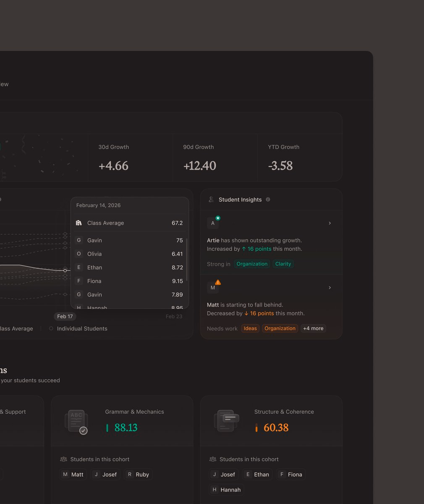424x504 pixels.
Task: Open Josef chip in Grammar & Mechanics
Action: [x=105, y=474]
